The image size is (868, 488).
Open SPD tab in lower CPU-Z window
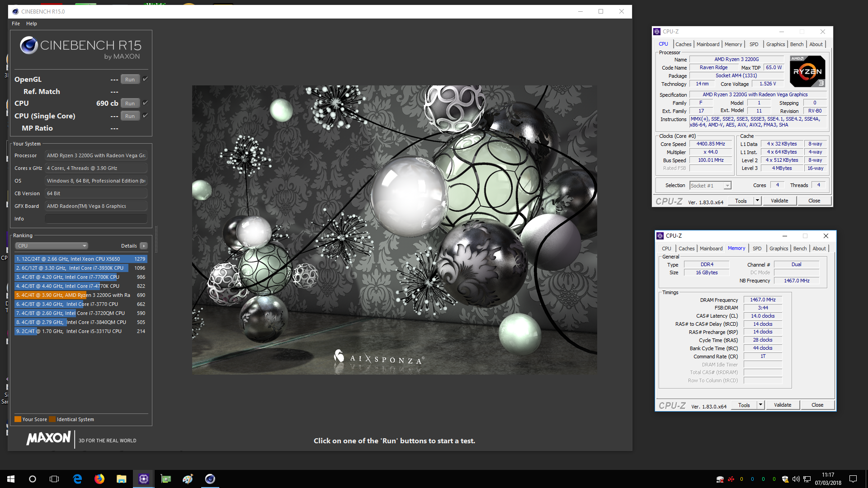(757, 249)
